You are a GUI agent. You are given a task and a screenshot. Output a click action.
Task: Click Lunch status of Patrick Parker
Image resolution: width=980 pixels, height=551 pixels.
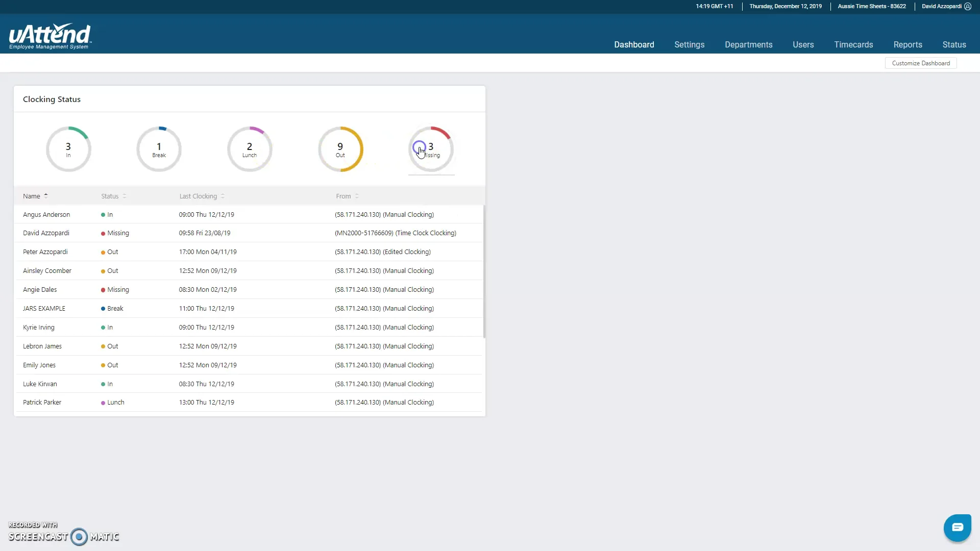[x=113, y=402]
